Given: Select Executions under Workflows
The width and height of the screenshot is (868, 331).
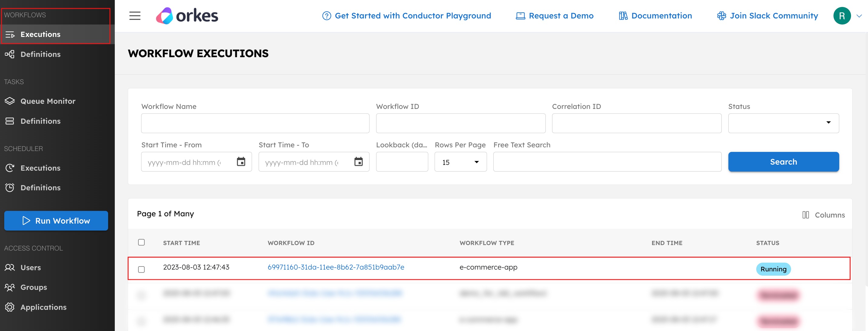Looking at the screenshot, I should pyautogui.click(x=40, y=34).
